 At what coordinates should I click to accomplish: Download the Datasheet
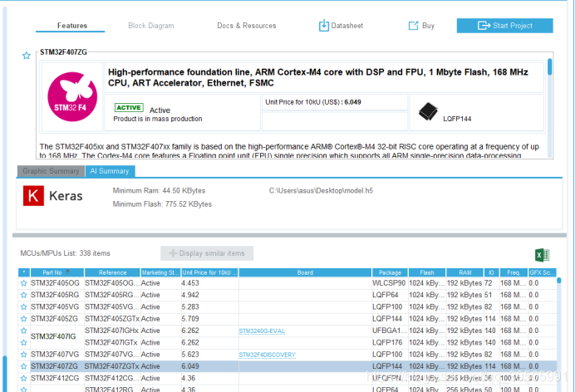341,26
